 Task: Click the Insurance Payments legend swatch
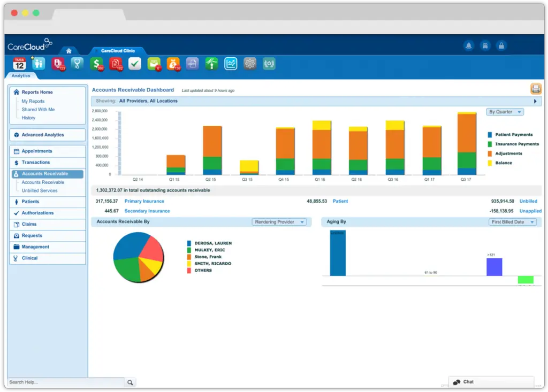point(490,144)
